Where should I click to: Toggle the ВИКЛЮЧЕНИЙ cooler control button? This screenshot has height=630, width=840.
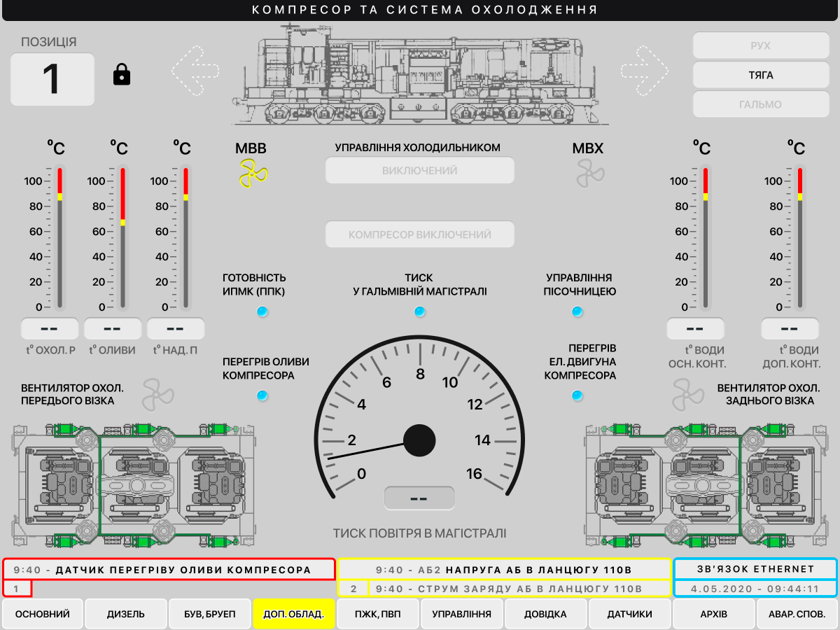click(x=420, y=171)
